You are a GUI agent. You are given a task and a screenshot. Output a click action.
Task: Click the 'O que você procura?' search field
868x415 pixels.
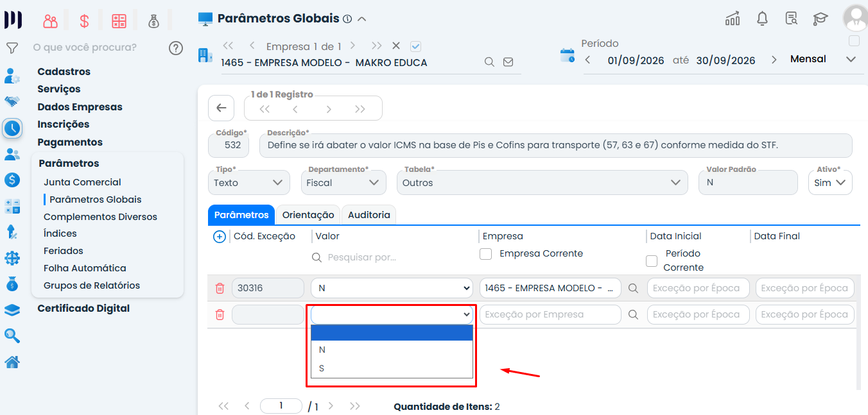click(85, 47)
